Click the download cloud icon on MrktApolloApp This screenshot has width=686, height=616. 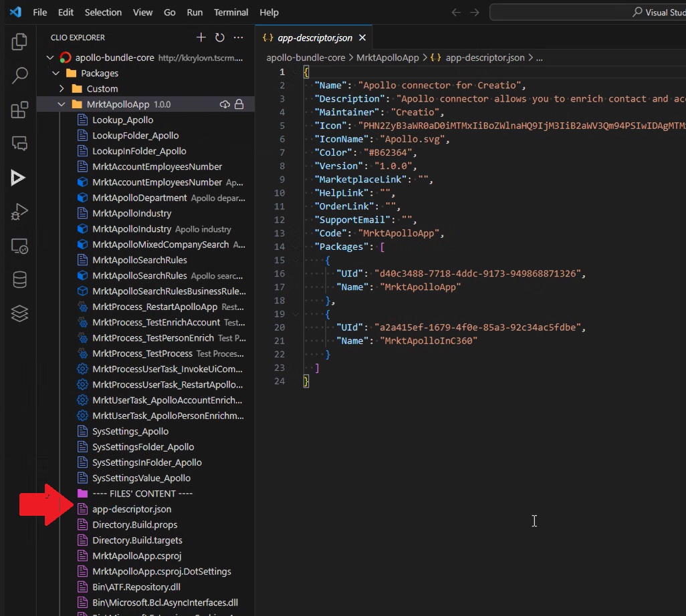225,104
